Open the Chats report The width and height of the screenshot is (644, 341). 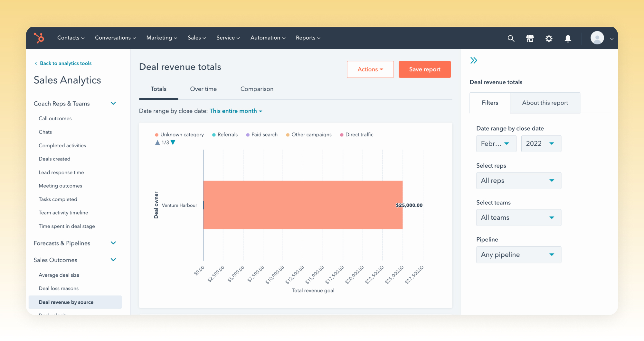pos(45,132)
